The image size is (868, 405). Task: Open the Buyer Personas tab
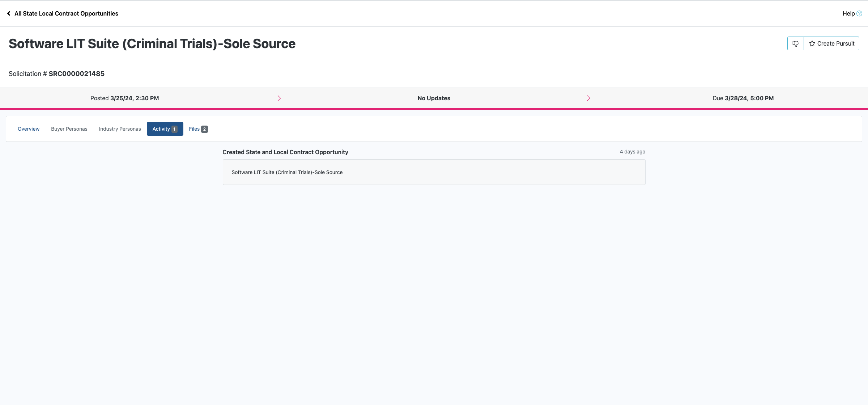tap(69, 129)
